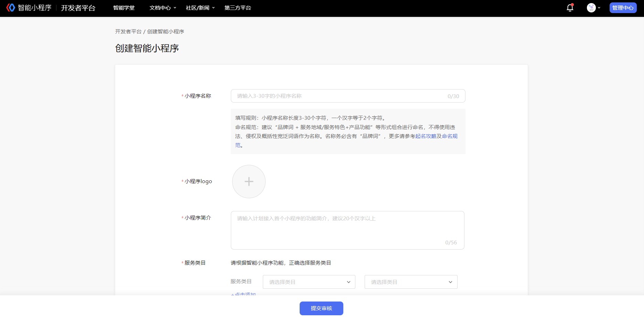Click the 创建智能小程序 page heading

(147, 48)
